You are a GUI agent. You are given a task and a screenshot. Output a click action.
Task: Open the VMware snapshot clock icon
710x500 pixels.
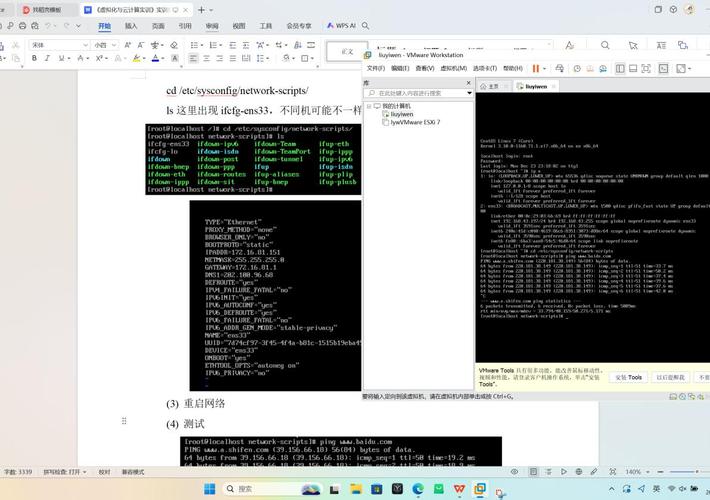(x=577, y=68)
